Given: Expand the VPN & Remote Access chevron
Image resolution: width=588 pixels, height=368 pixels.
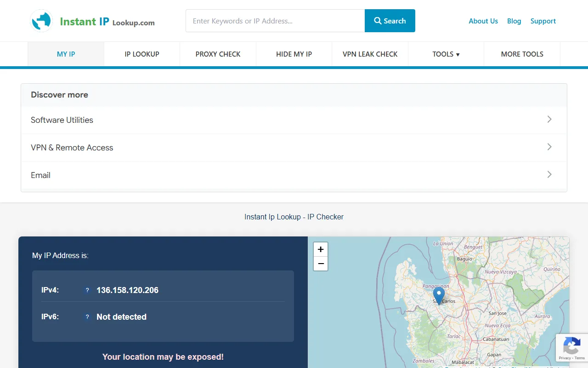Looking at the screenshot, I should pos(549,147).
